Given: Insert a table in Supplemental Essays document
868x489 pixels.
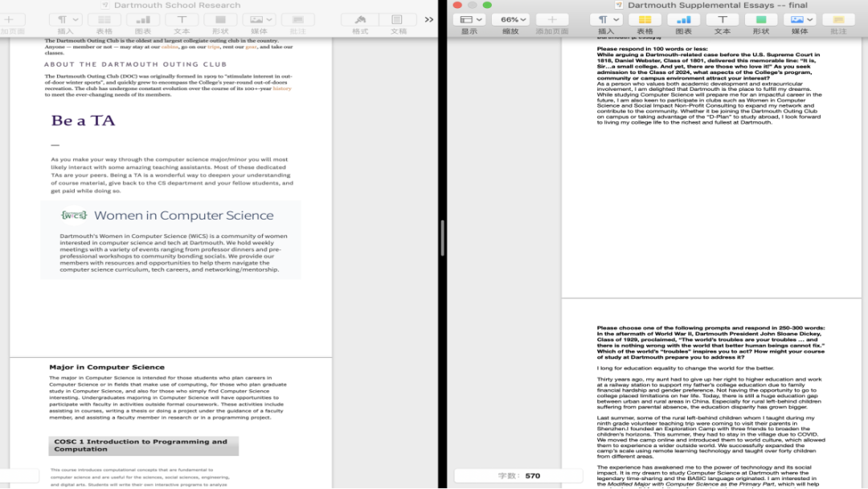Looking at the screenshot, I should [645, 20].
